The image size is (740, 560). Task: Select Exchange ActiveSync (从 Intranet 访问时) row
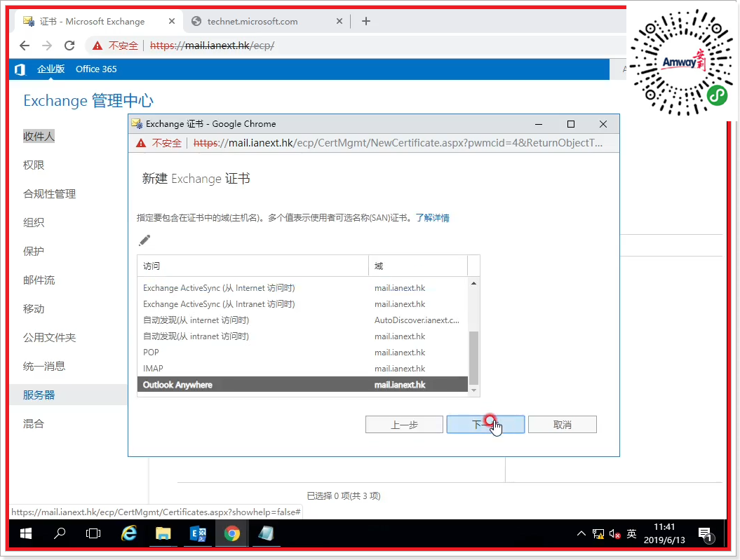coord(302,304)
